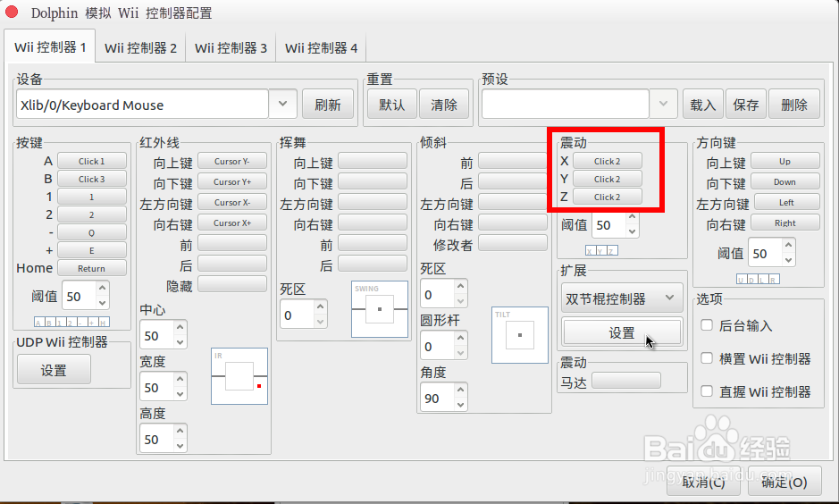Open the 预设 profile dropdown arrow
Viewport: 839px width, 504px height.
664,104
